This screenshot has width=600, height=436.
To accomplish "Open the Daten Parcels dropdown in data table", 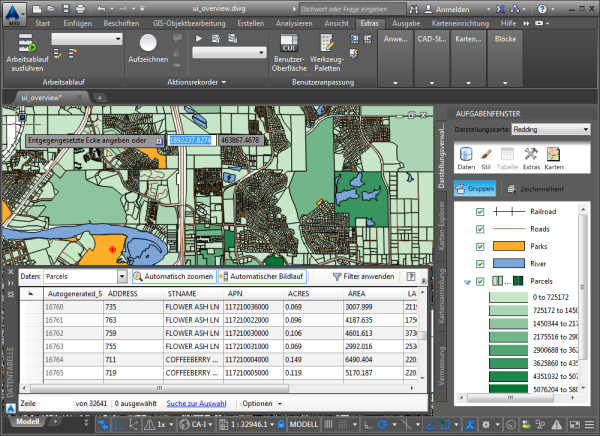I will point(87,276).
